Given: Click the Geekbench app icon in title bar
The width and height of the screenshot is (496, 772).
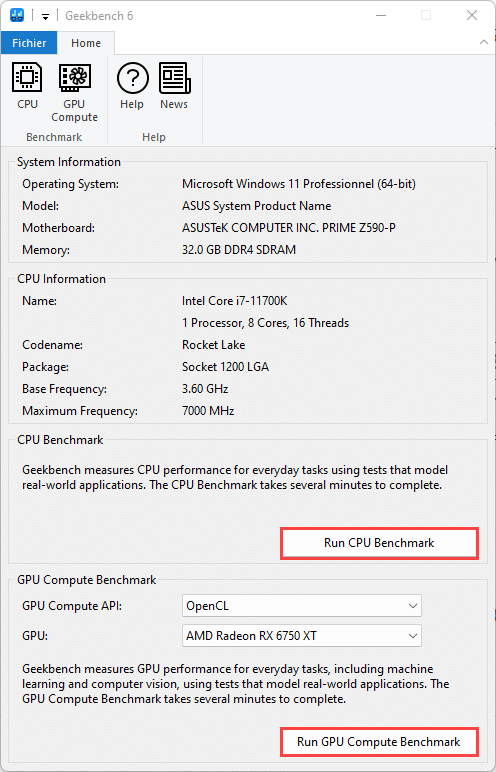Looking at the screenshot, I should click(17, 15).
